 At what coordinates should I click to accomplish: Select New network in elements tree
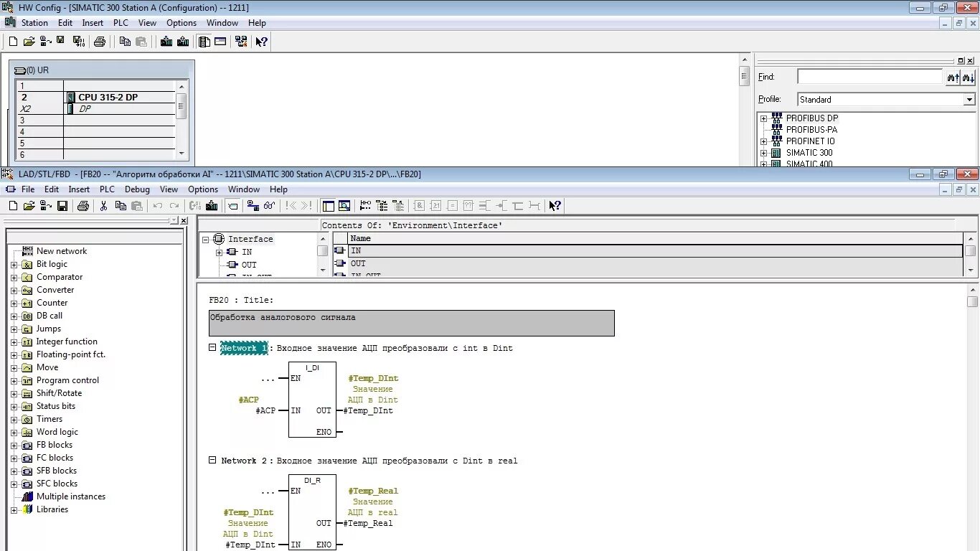point(62,251)
